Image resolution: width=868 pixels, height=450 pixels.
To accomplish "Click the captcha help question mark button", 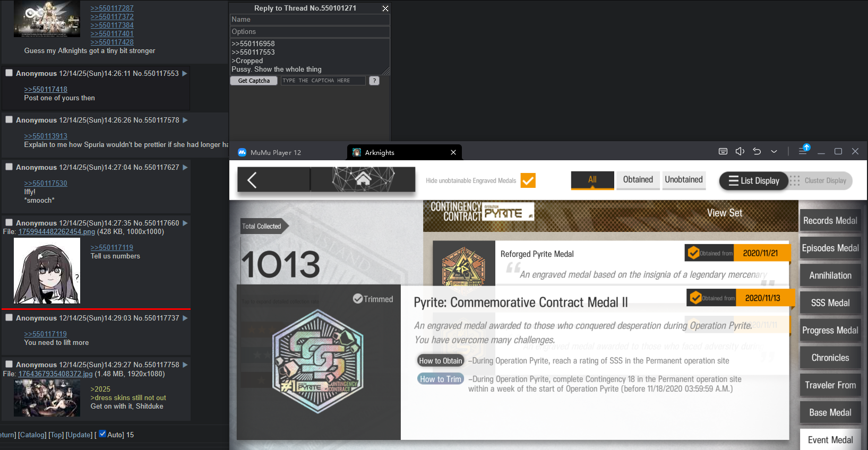I will pos(374,81).
